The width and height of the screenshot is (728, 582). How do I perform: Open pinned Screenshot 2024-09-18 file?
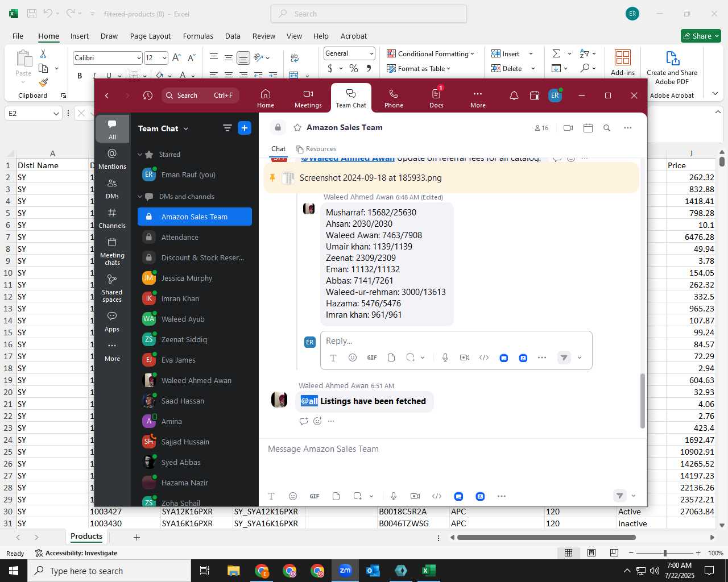[x=370, y=178]
